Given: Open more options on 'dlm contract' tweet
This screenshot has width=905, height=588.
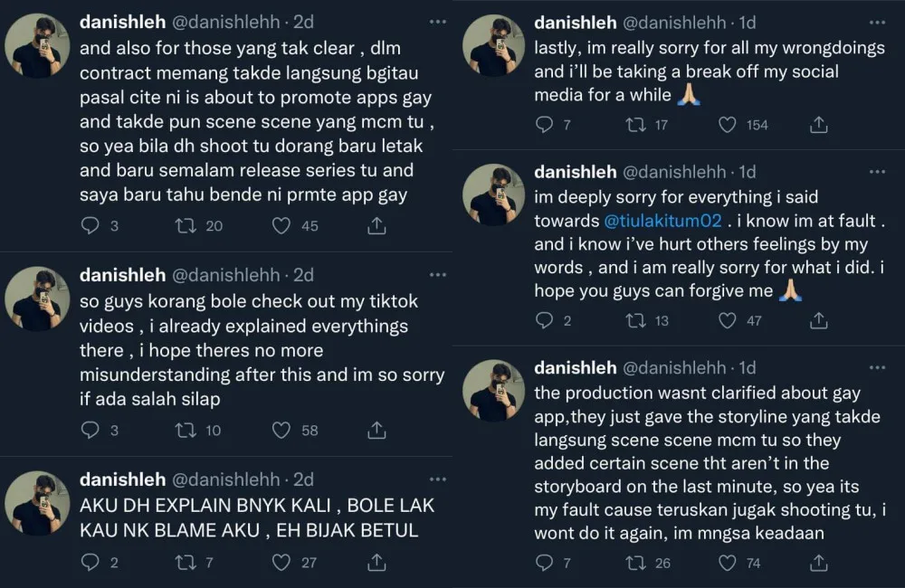Looking at the screenshot, I should (437, 21).
